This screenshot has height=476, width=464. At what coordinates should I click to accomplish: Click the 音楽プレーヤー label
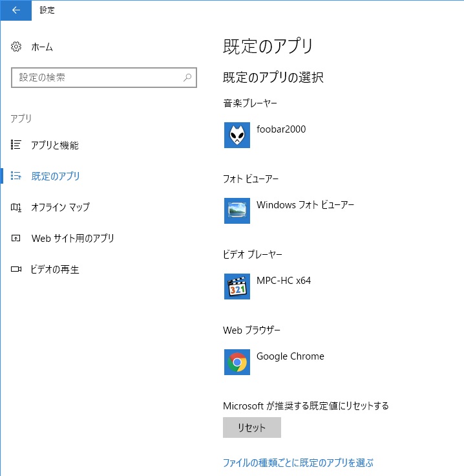coord(250,103)
